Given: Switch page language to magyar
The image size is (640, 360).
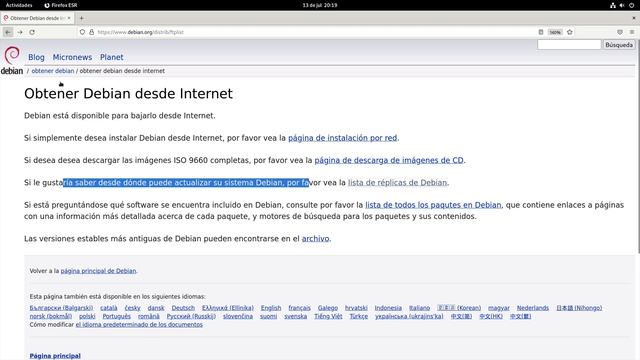Looking at the screenshot, I should point(499,308).
